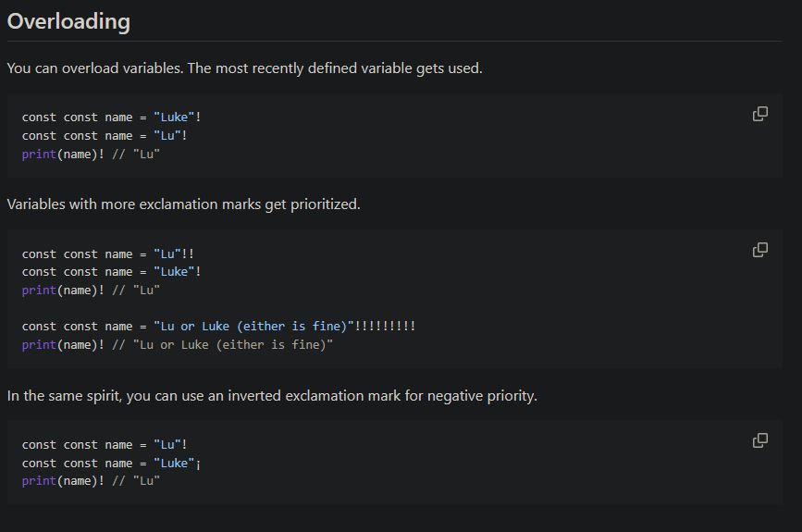Click the second line of the first code block
This screenshot has width=802, height=532.
pyautogui.click(x=105, y=136)
